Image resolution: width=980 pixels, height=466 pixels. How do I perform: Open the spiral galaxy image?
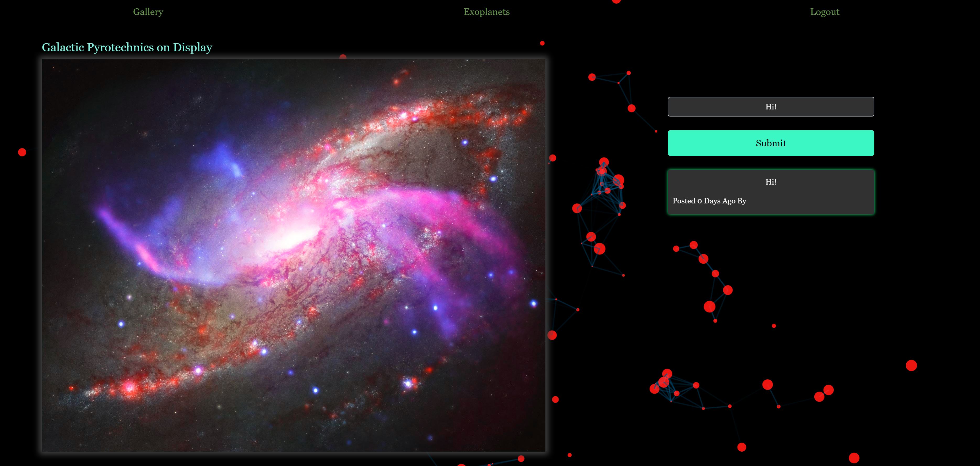293,255
